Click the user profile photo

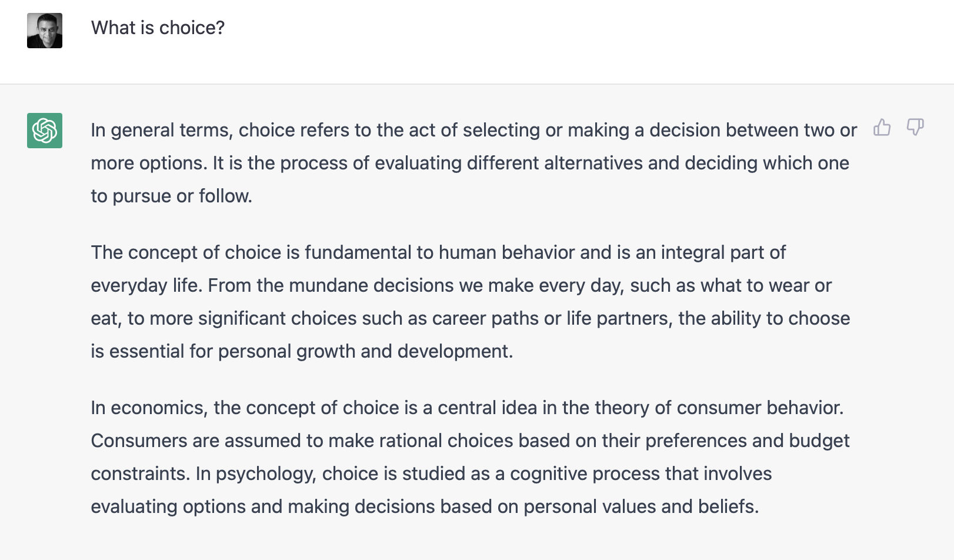click(45, 31)
